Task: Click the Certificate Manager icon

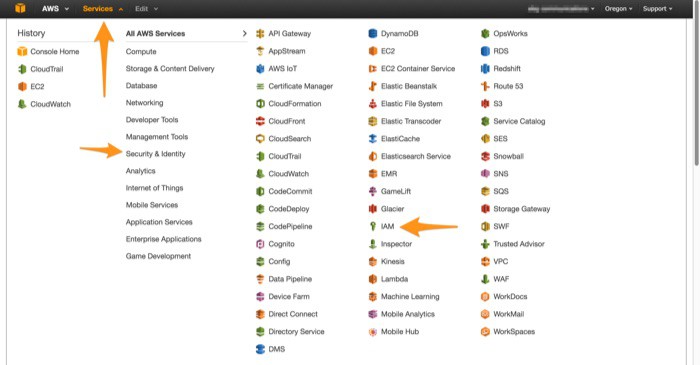Action: coord(260,86)
